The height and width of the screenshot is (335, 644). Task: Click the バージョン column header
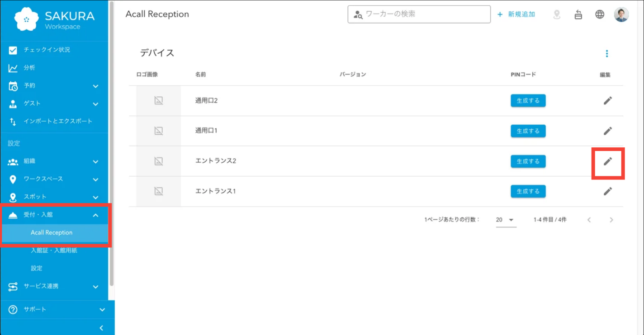click(x=353, y=75)
